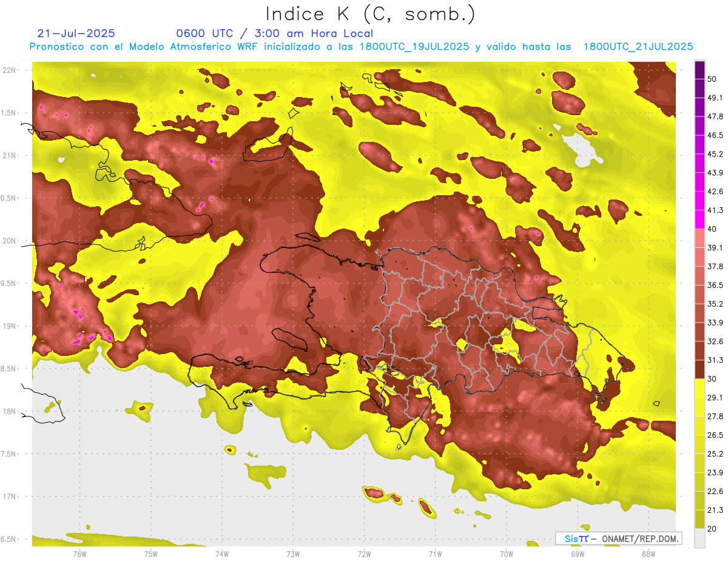Click the olive-yellow colorbar segment between 20 and 21.3
Viewport: 728px width, 562px height.
(699, 520)
